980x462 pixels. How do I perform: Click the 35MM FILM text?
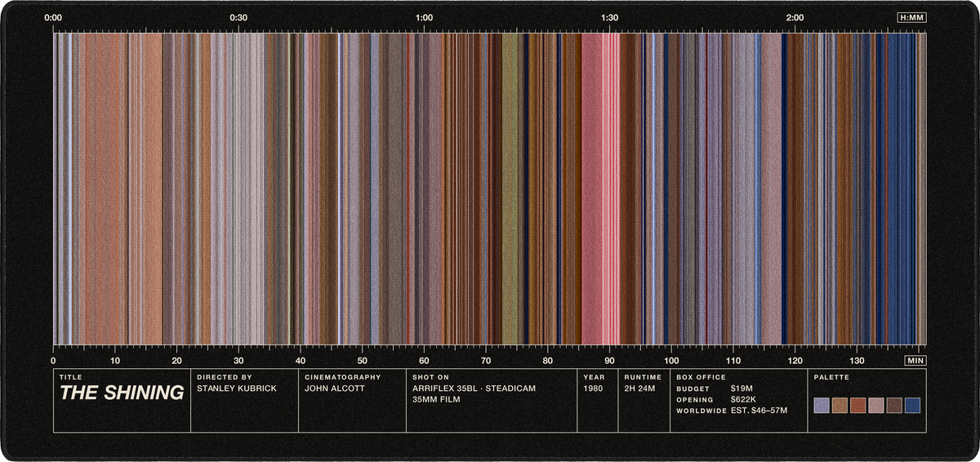[437, 400]
